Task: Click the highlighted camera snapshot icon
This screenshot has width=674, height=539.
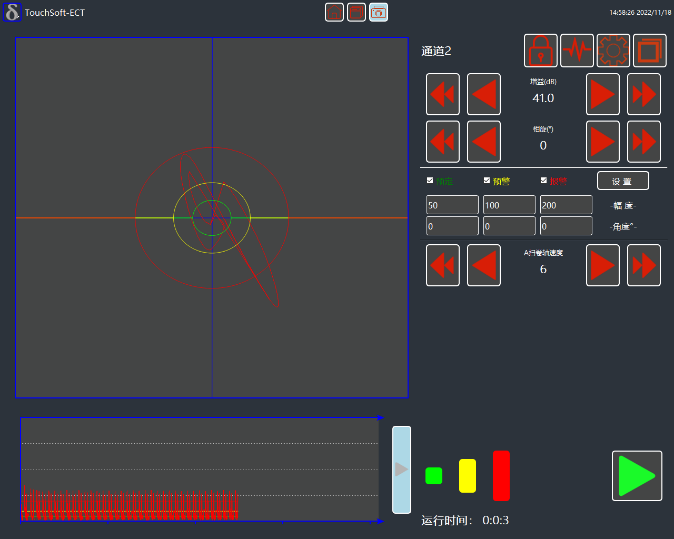Action: [x=378, y=12]
